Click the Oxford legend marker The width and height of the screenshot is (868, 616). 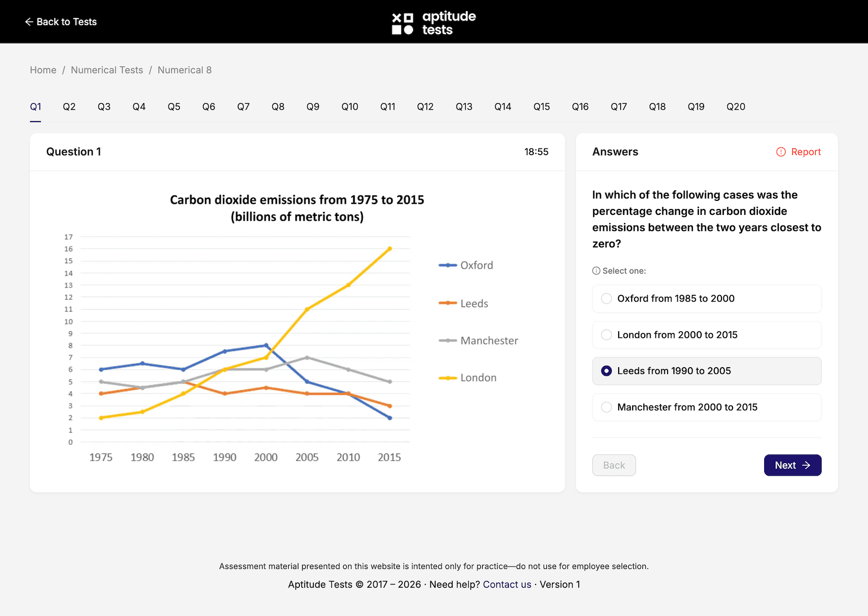point(448,265)
